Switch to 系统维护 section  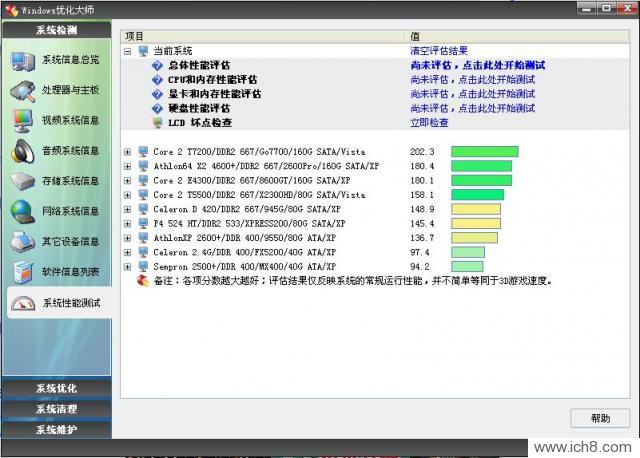click(56, 429)
